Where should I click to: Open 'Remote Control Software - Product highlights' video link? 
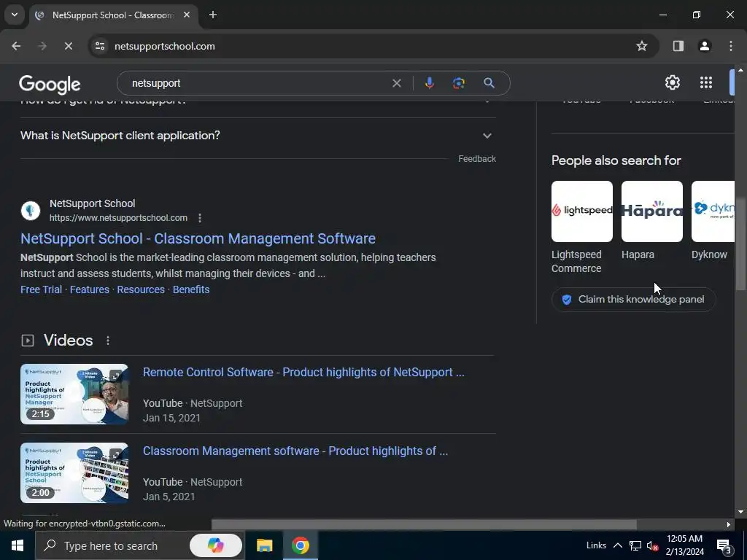pyautogui.click(x=303, y=373)
